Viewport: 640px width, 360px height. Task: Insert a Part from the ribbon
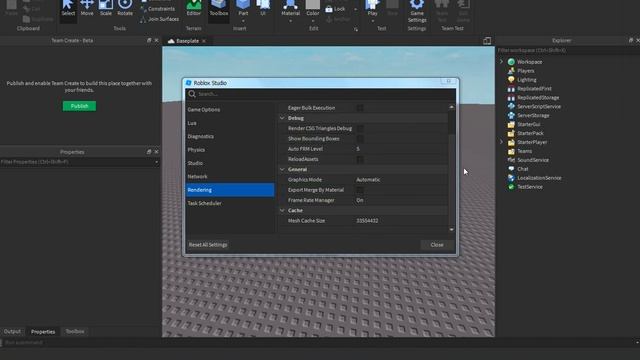[243, 8]
